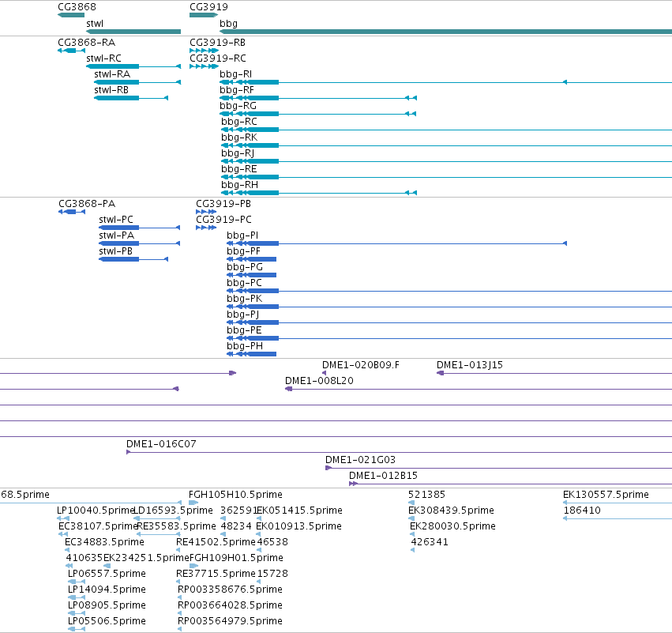Click EST feature 521385
This screenshot has width=672, height=633.
[427, 495]
